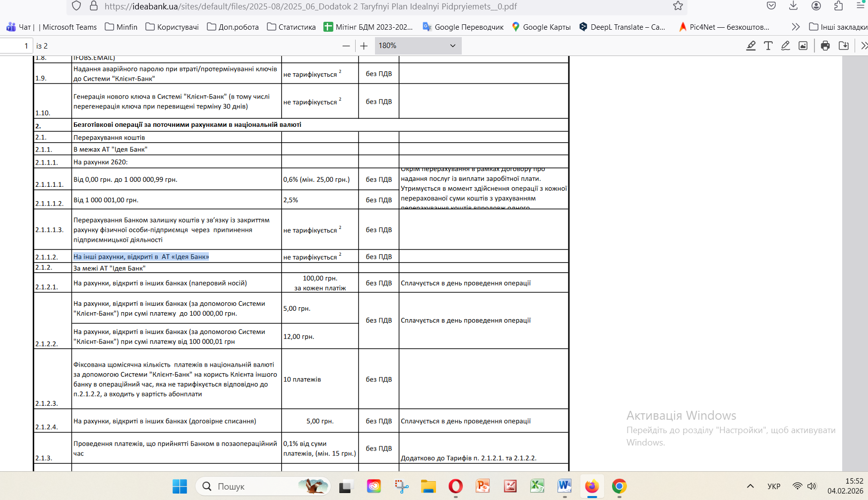
Task: Click the heading 'Безготівкові операції за поточними рахунками в національній валюті'
Action: pyautogui.click(x=187, y=124)
